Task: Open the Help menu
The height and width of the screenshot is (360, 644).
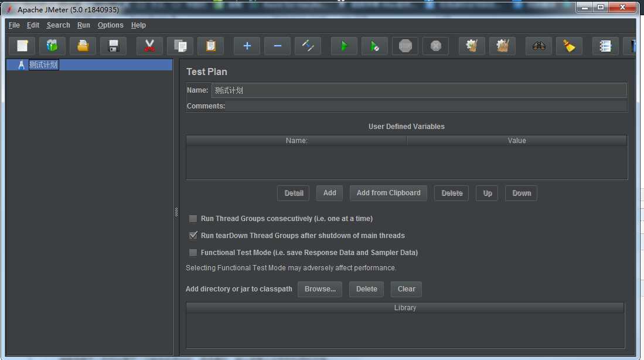Action: 138,25
